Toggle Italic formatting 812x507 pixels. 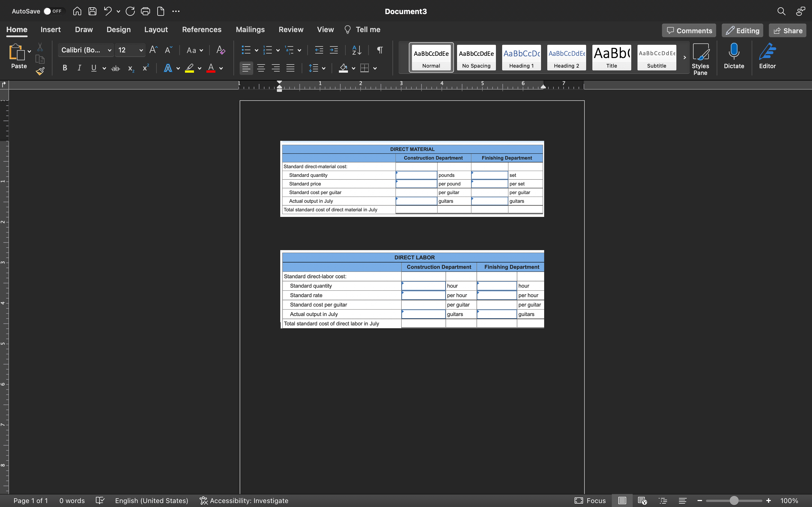coord(79,68)
